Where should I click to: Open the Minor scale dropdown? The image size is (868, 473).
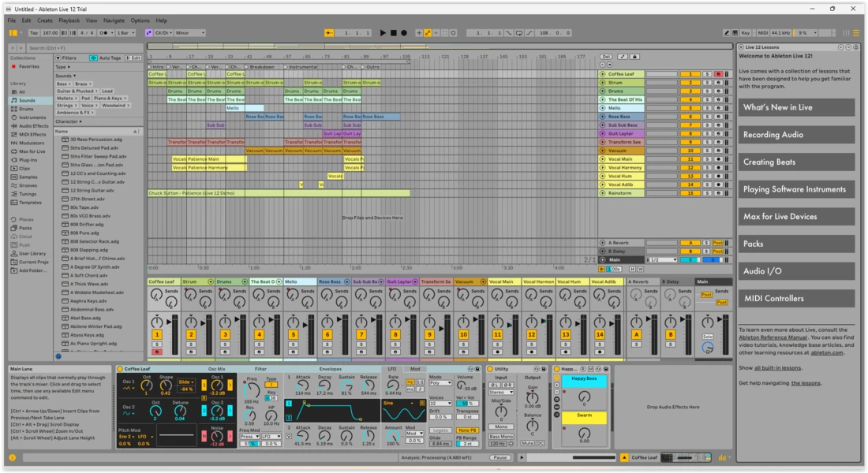pyautogui.click(x=189, y=33)
